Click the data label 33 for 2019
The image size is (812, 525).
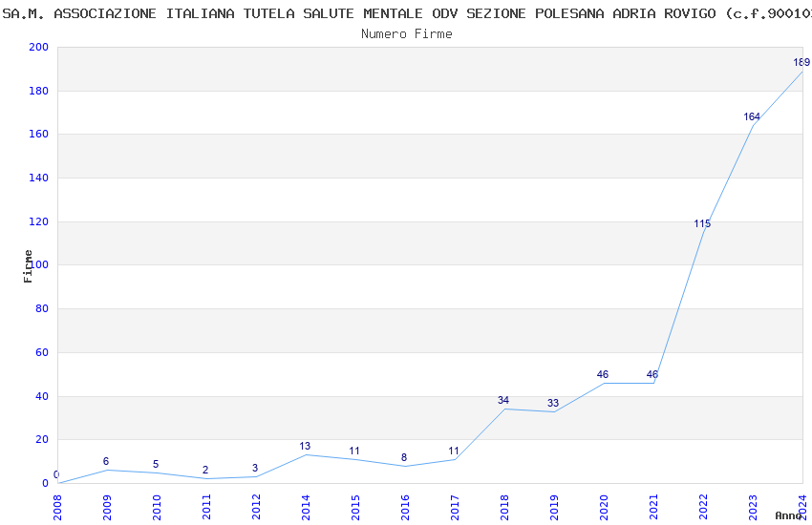pos(552,404)
